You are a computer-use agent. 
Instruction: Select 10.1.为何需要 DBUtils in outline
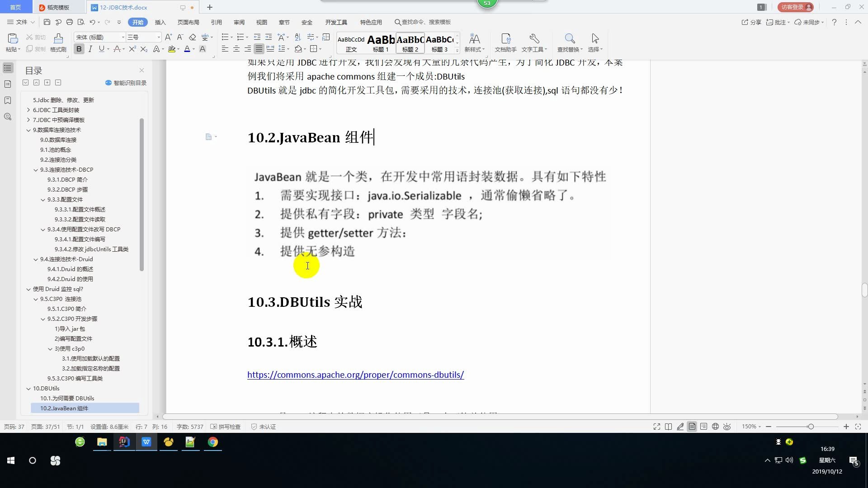pyautogui.click(x=67, y=398)
